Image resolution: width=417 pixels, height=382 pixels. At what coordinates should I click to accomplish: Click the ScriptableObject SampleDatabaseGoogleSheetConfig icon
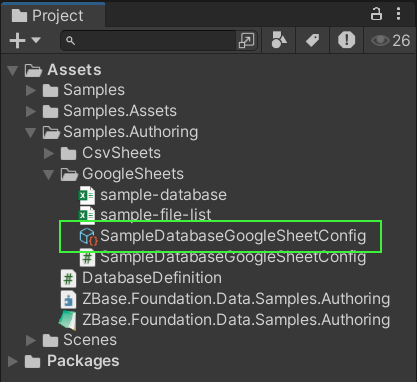pos(88,236)
